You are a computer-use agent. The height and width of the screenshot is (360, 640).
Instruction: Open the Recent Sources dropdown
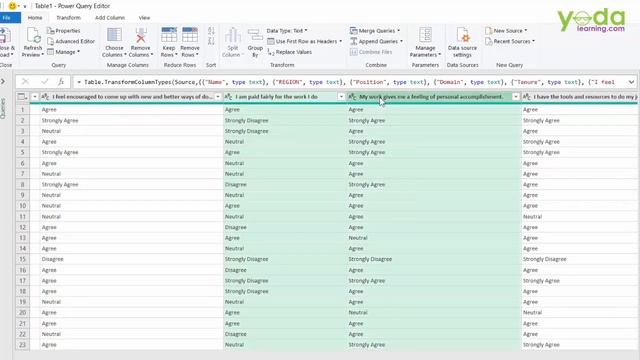tap(510, 41)
